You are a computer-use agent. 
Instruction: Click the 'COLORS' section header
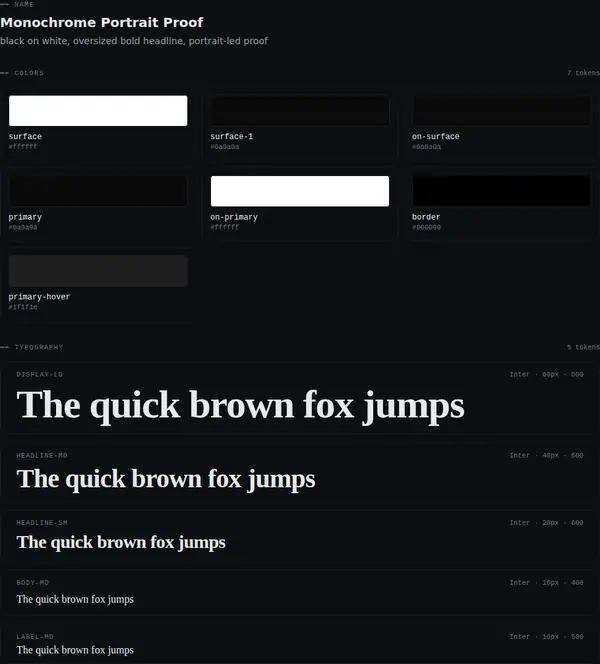coord(29,73)
